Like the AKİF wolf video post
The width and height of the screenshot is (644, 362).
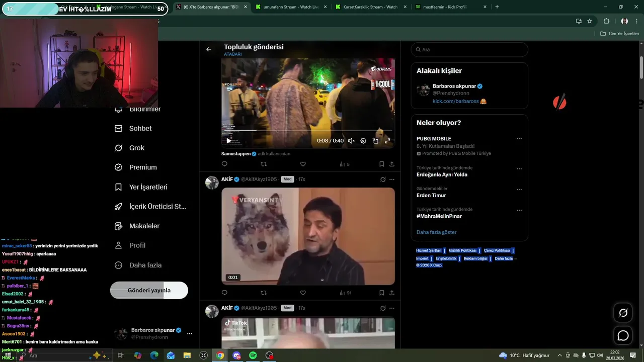pyautogui.click(x=303, y=293)
